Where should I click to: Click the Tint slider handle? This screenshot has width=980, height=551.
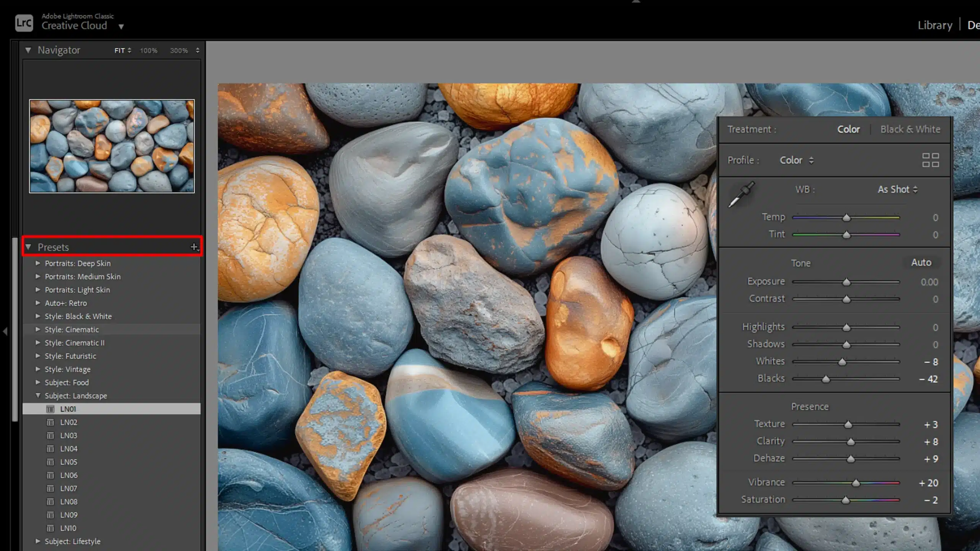(x=846, y=235)
